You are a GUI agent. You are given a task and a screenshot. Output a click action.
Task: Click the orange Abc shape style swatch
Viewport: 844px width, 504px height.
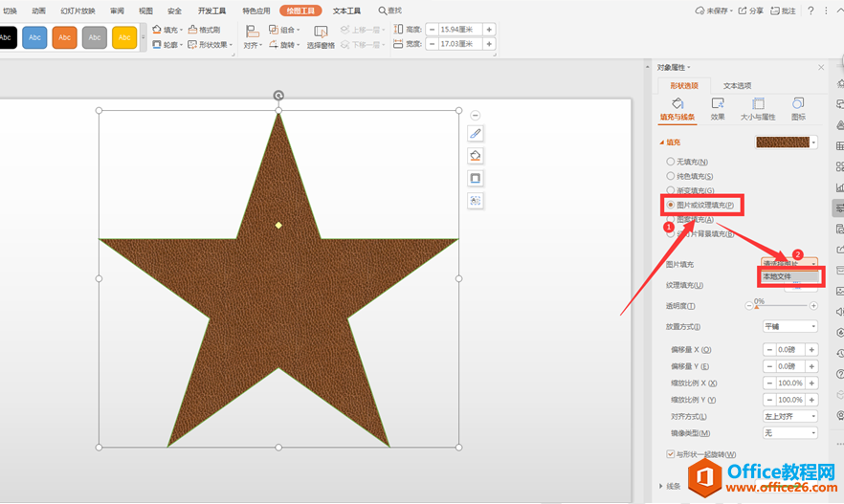pyautogui.click(x=65, y=38)
